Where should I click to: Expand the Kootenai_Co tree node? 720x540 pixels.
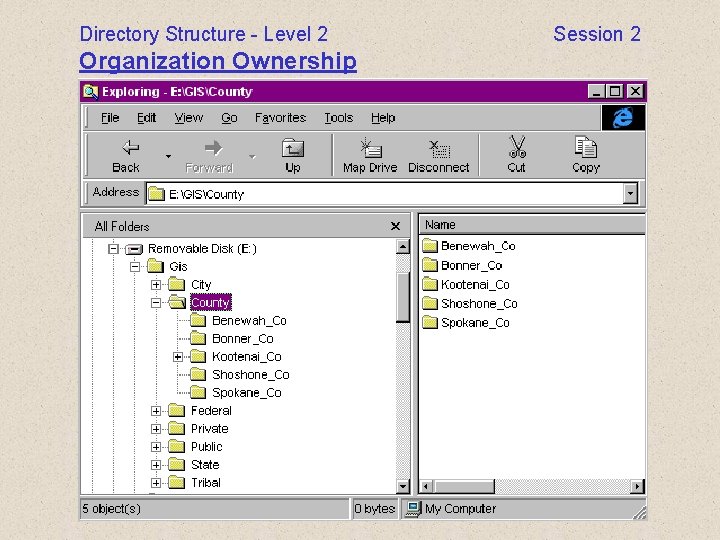pyautogui.click(x=178, y=357)
